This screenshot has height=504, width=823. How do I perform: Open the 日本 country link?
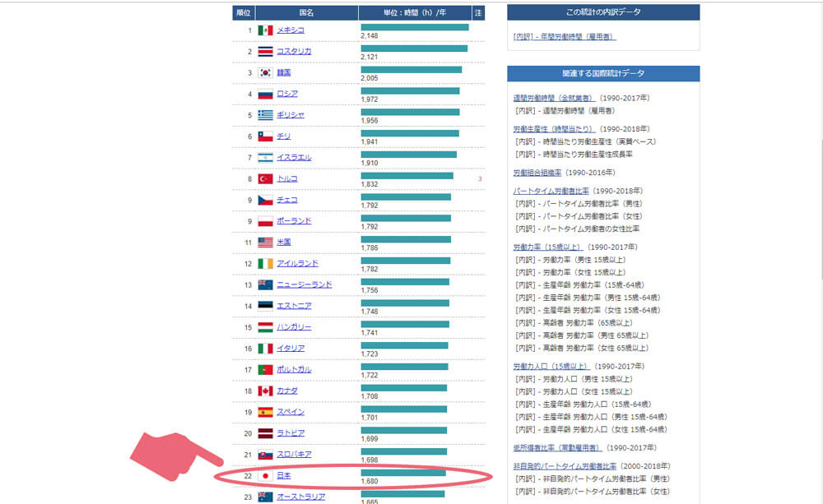point(283,476)
